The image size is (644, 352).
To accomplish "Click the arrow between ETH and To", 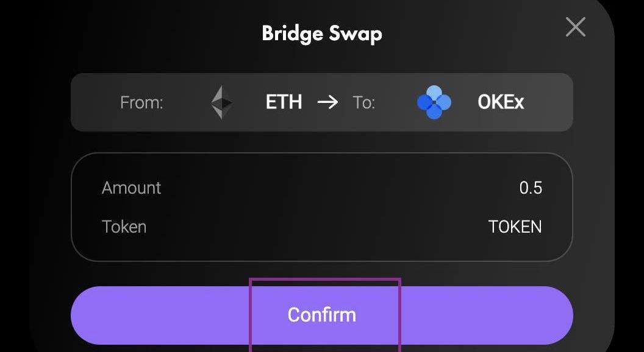I will click(327, 102).
